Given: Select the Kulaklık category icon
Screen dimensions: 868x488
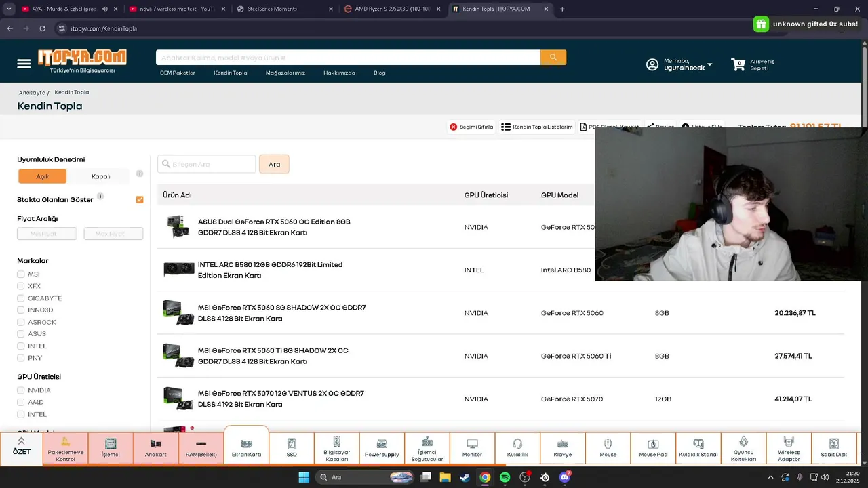Looking at the screenshot, I should tap(517, 443).
